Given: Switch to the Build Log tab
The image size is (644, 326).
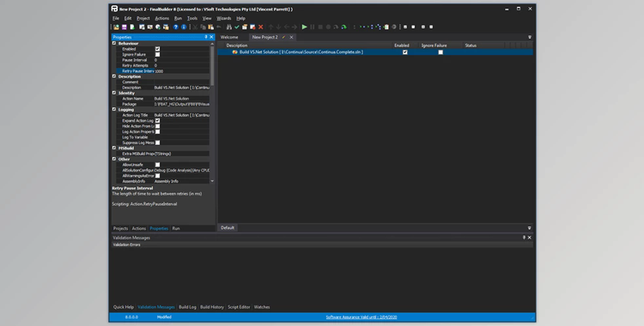Looking at the screenshot, I should coord(188,307).
